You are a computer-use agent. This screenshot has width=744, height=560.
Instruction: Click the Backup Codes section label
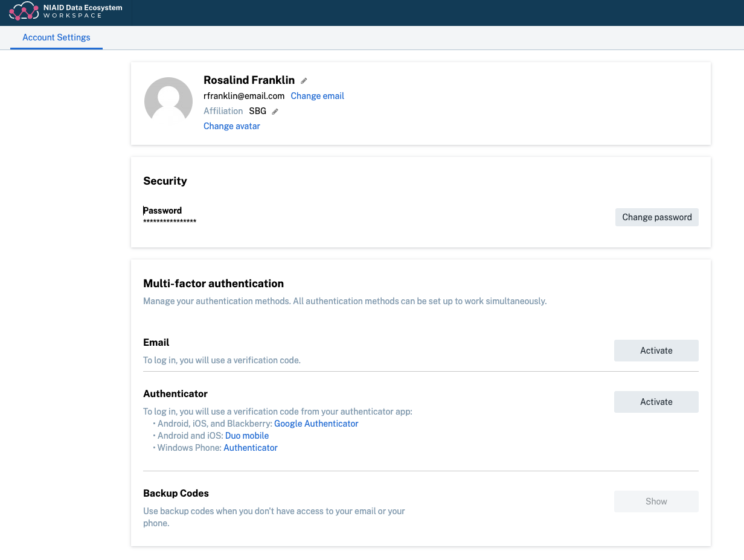(x=176, y=493)
